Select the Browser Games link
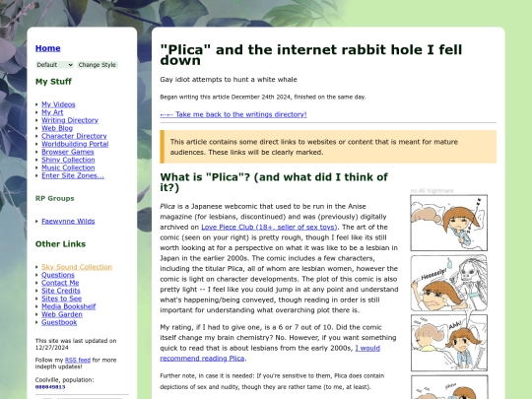Screen dimensions: 532x399 pyautogui.click(x=68, y=152)
